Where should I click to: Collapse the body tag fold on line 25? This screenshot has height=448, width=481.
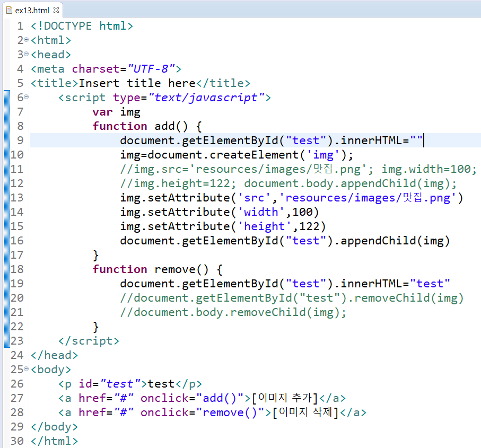[x=27, y=369]
